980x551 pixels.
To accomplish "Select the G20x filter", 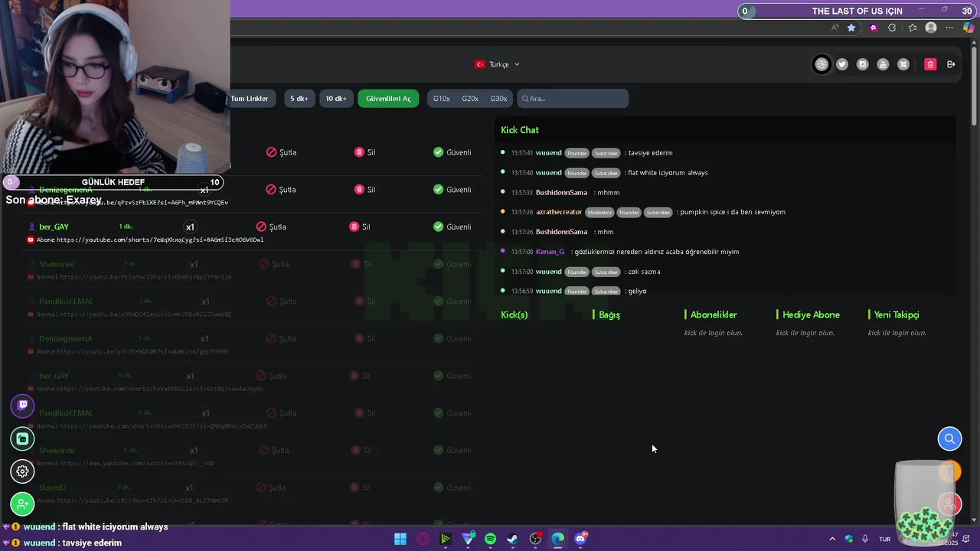I will 470,99.
